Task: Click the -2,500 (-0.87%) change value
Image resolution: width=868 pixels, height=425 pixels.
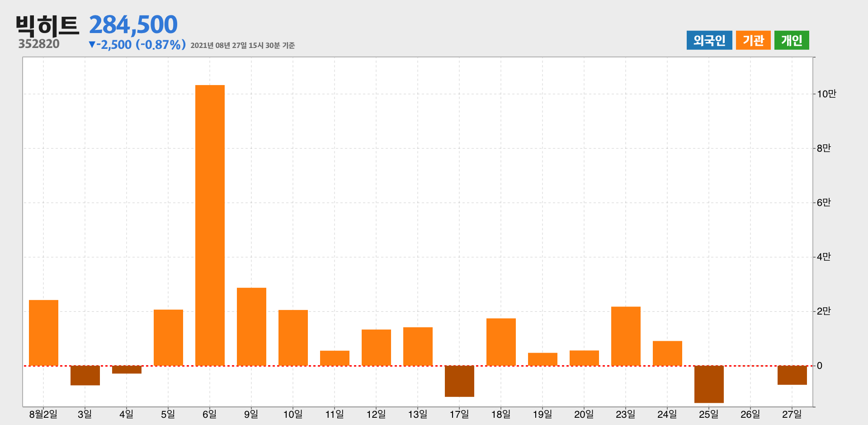Action: click(x=137, y=45)
